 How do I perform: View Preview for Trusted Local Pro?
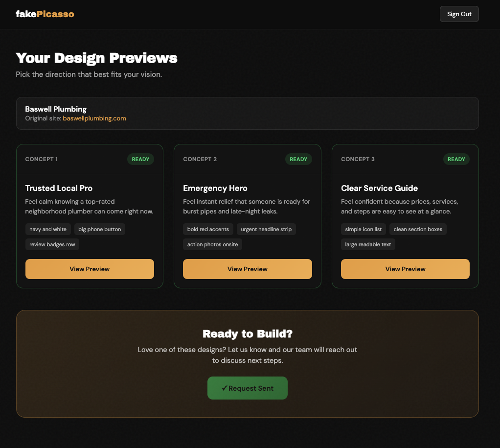90,269
